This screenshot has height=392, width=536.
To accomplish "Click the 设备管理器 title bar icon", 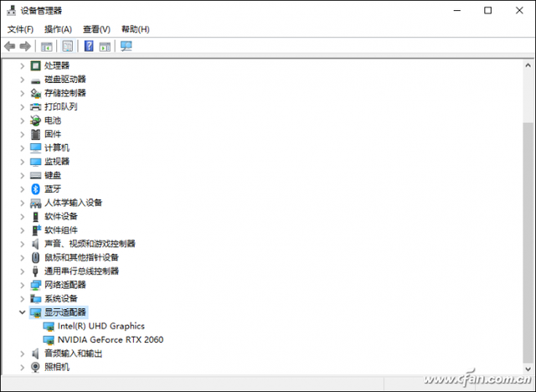I will click(x=11, y=11).
